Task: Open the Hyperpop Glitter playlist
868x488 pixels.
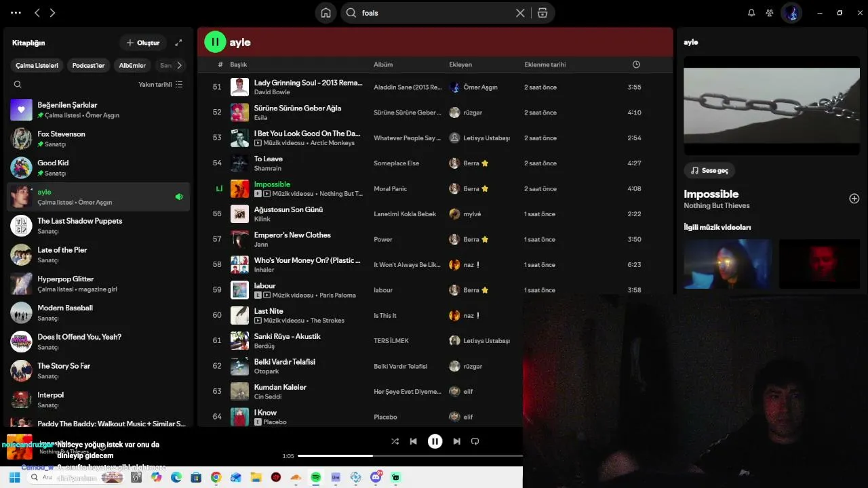Action: pos(98,284)
